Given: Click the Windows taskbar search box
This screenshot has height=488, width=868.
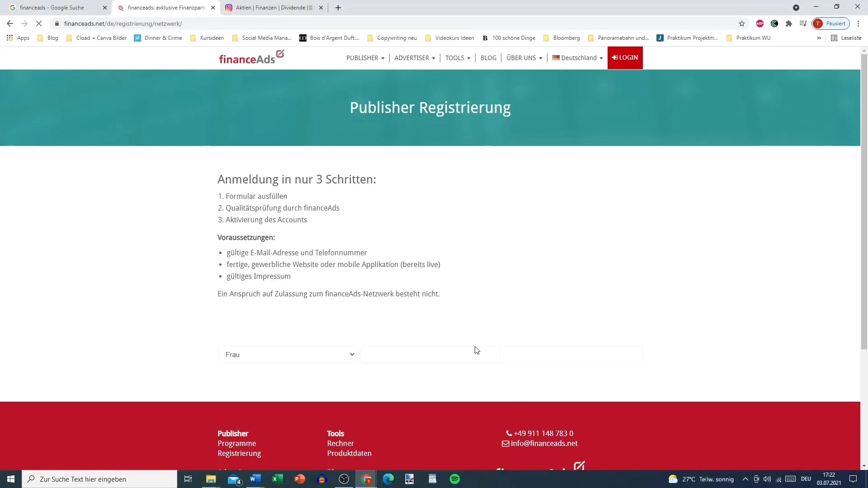Looking at the screenshot, I should pos(99,479).
